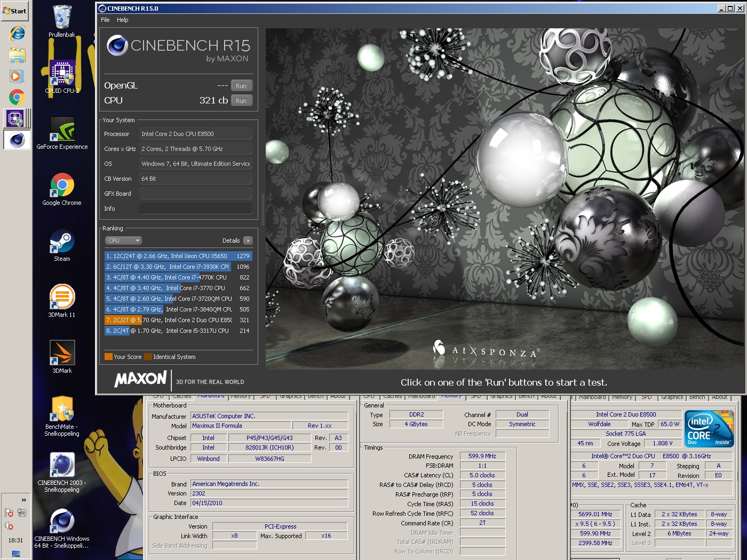Select the CINEBENCH 2003 desktop shortcut
Screen dimensions: 747x560
62,472
